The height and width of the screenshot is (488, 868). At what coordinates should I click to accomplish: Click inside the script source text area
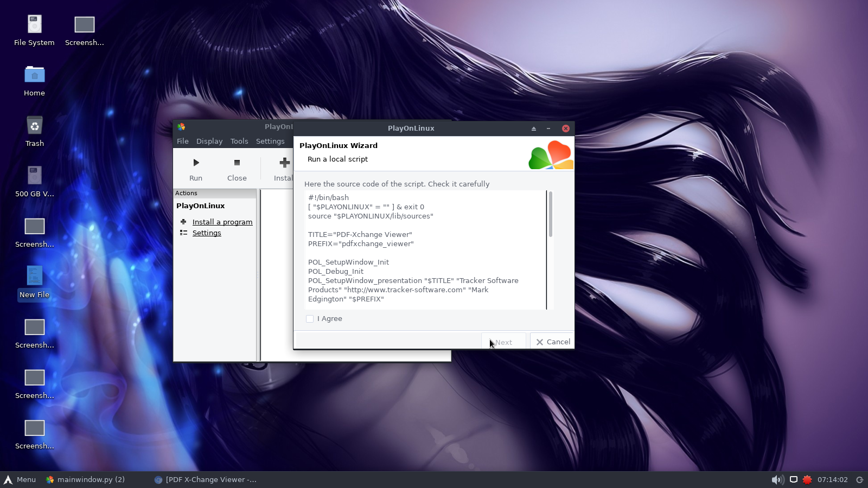[x=426, y=250]
